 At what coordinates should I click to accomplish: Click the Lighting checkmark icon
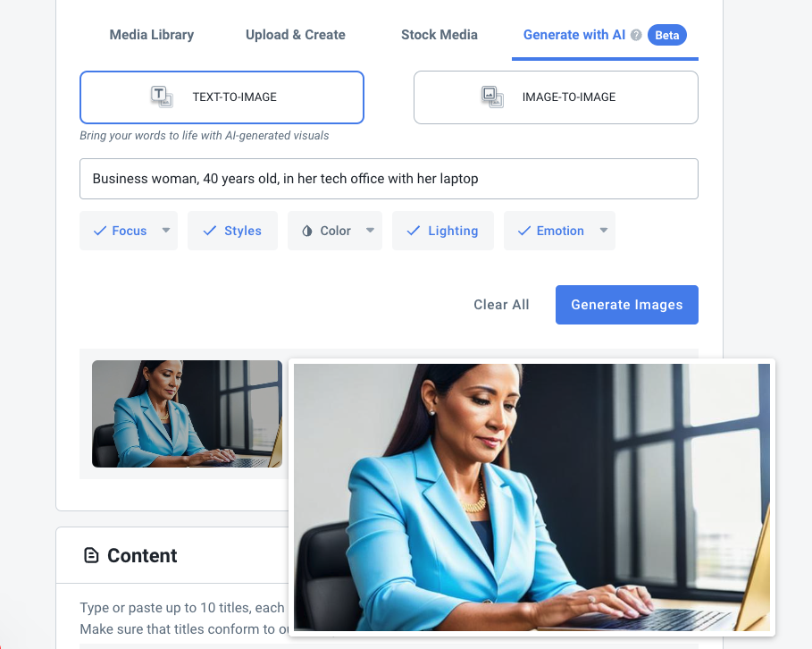[414, 231]
